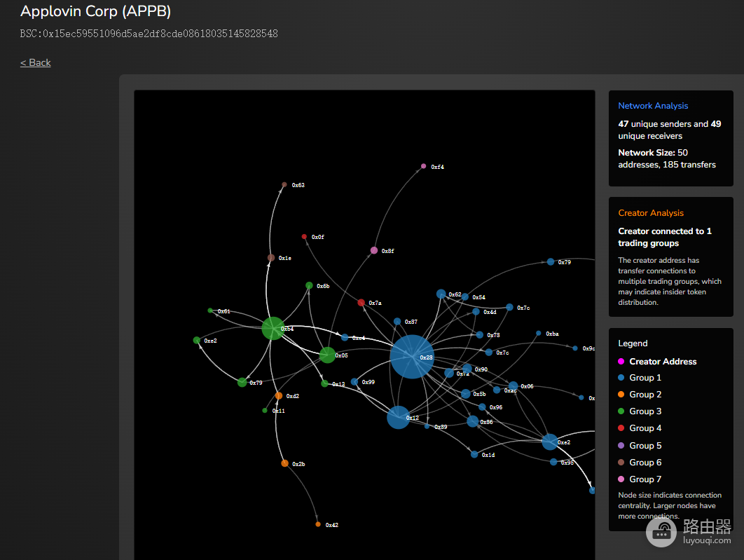Click the brown 0x1e node
Image resolution: width=744 pixels, height=560 pixels.
click(271, 258)
